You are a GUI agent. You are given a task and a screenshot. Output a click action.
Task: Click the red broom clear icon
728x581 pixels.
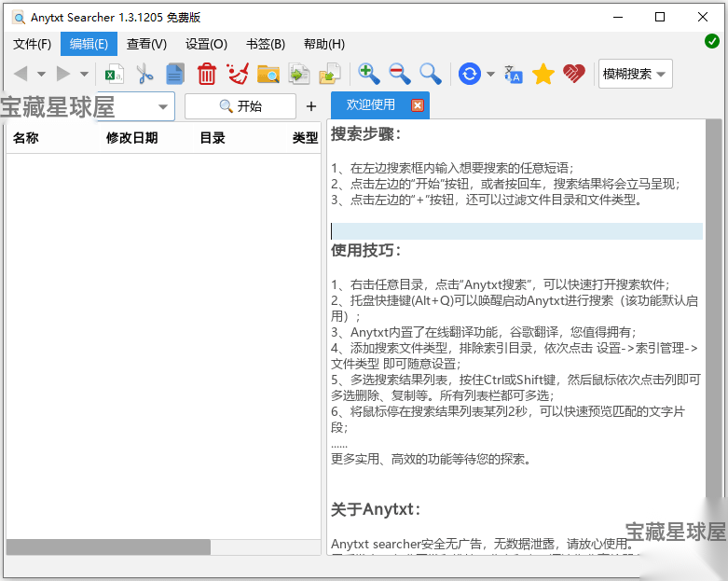click(238, 74)
